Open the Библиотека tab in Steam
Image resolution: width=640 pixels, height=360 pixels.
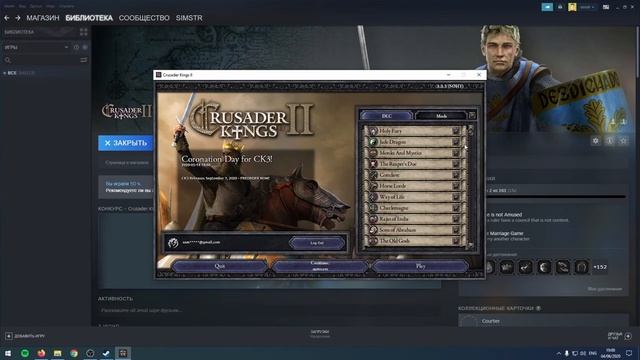(x=89, y=18)
